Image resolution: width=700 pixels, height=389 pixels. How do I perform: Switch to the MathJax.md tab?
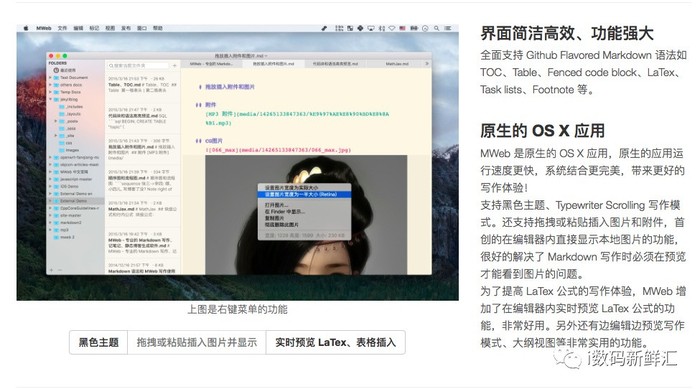397,64
